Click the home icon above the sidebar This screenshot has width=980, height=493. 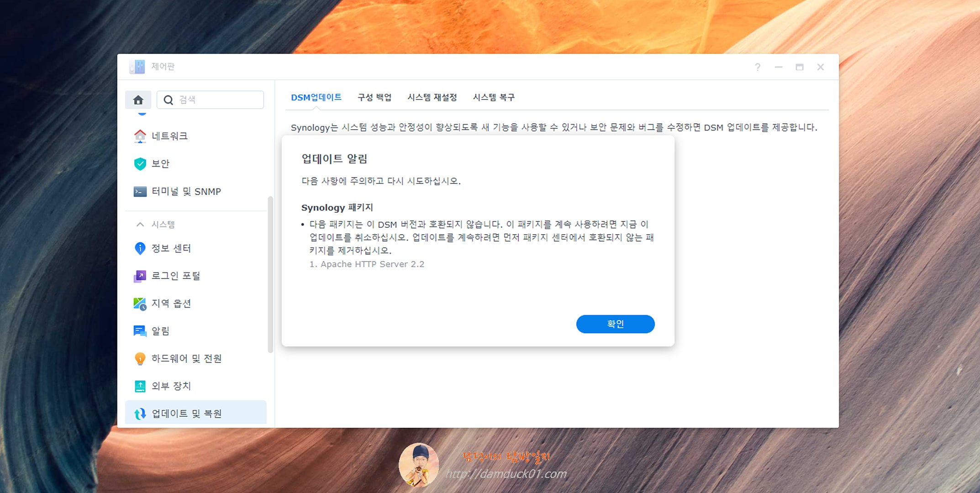pos(138,100)
